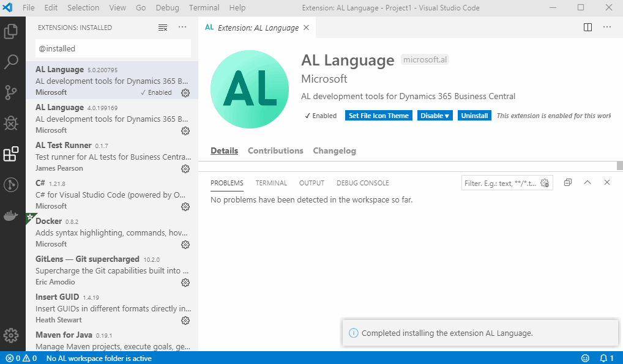This screenshot has height=364, width=623.
Task: Open the editor's More Actions ellipsis menu
Action: [607, 27]
